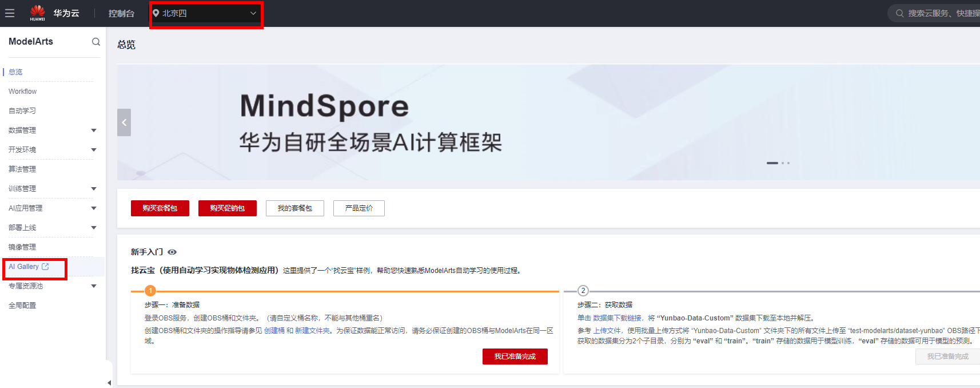Screen dimensions: 980x388
Task: Open the 数据管理 sidebar item
Action: (22, 130)
